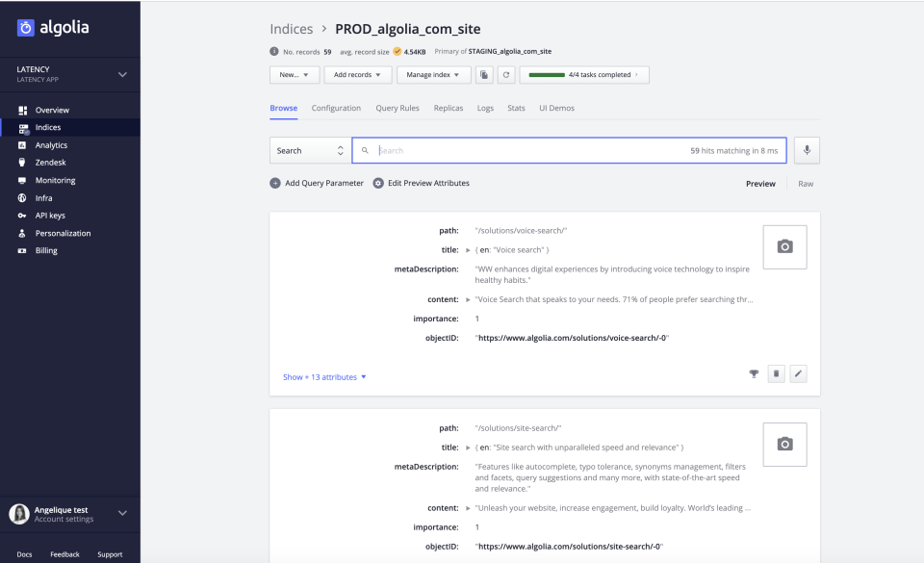Toggle Raw view mode
The width and height of the screenshot is (924, 563).
pyautogui.click(x=806, y=183)
